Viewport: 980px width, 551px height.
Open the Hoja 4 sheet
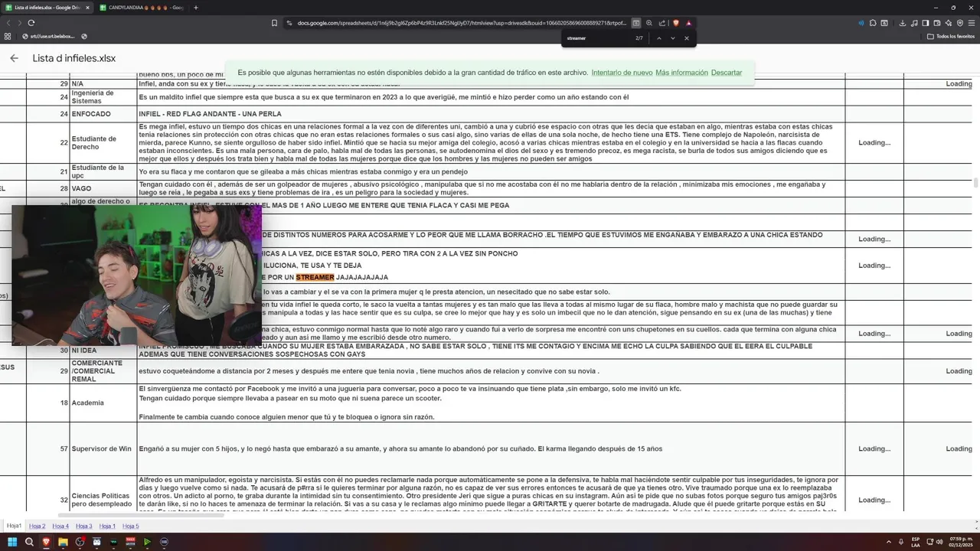[x=60, y=527]
